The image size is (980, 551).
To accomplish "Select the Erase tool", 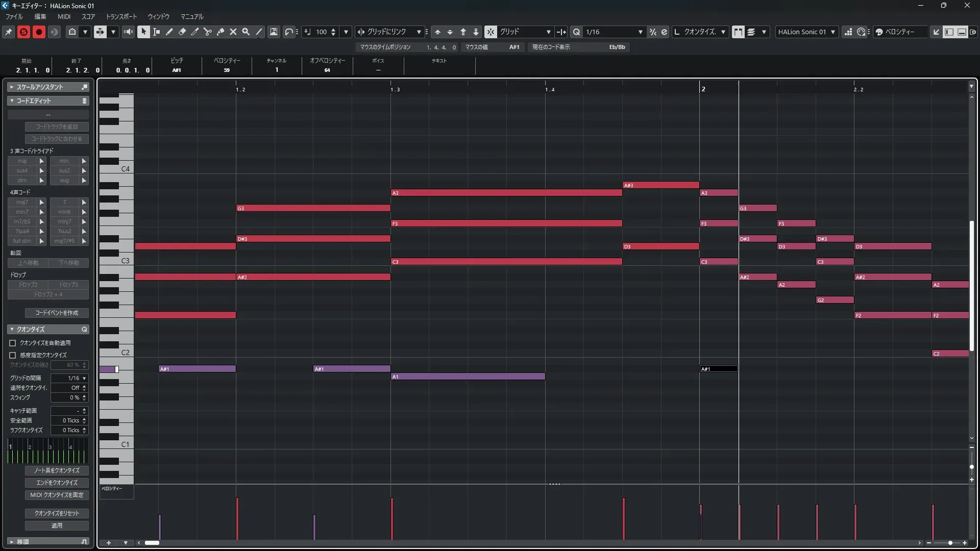I will pos(182,32).
